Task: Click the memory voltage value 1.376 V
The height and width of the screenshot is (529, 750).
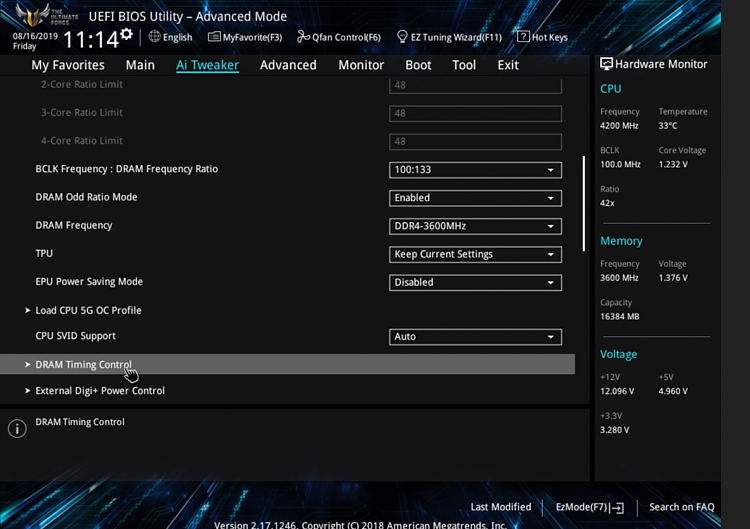Action: (x=673, y=278)
